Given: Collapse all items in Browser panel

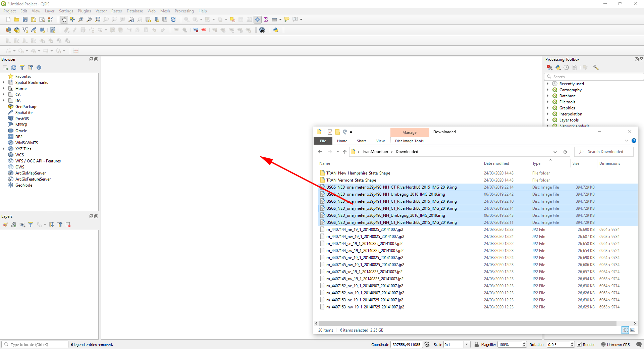Looking at the screenshot, I should [x=31, y=67].
